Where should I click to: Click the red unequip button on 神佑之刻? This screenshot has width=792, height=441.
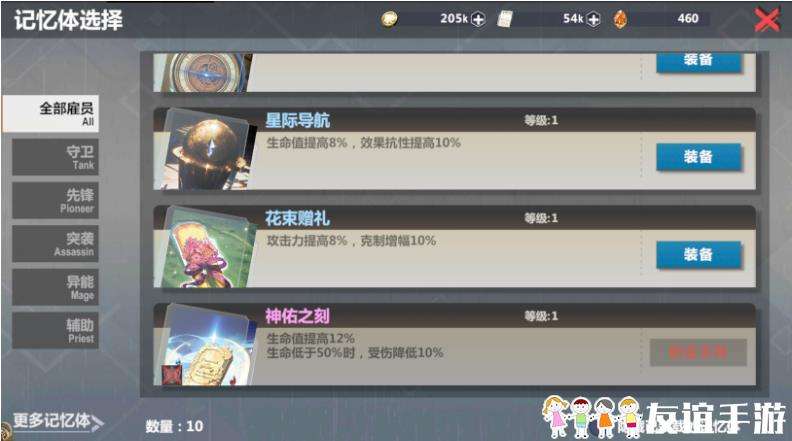698,352
